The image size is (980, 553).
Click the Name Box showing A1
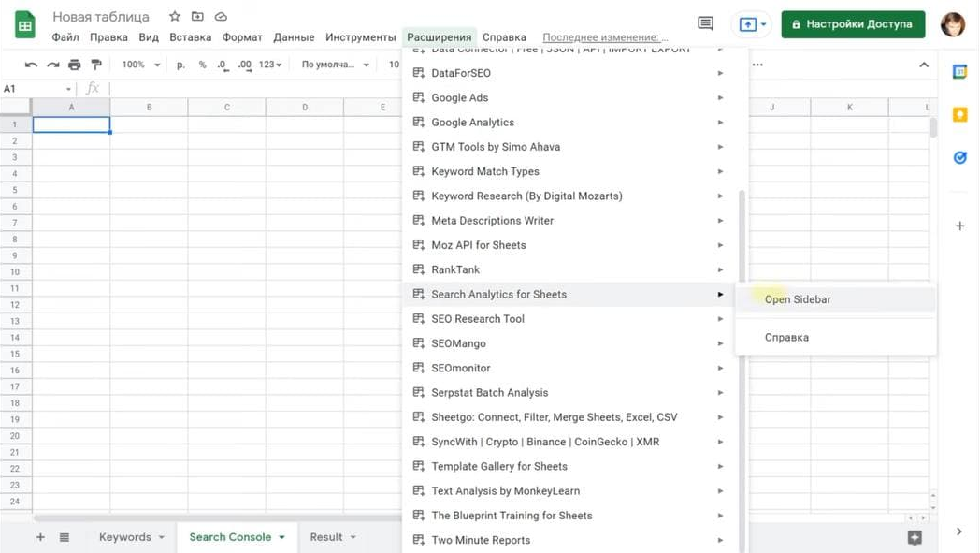36,89
